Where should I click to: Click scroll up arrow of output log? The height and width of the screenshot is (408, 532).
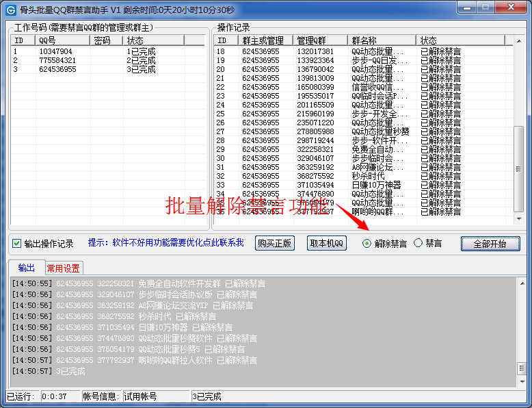522,283
